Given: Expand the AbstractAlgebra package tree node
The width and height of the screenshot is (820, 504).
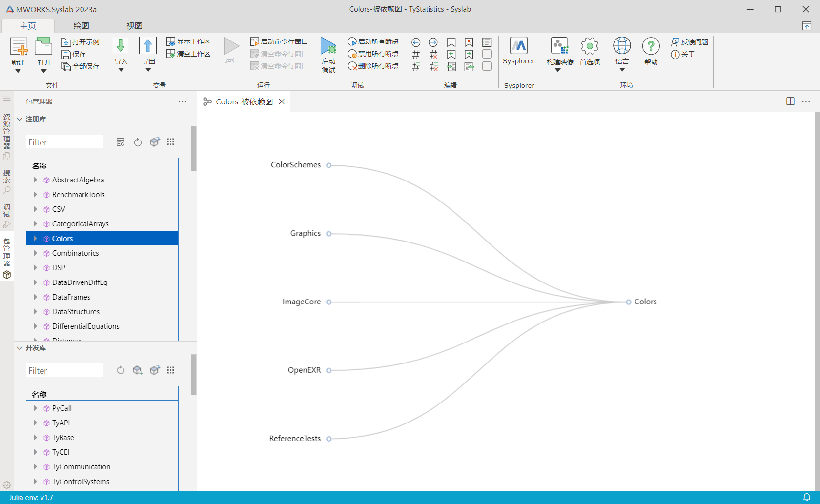Looking at the screenshot, I should tap(36, 180).
